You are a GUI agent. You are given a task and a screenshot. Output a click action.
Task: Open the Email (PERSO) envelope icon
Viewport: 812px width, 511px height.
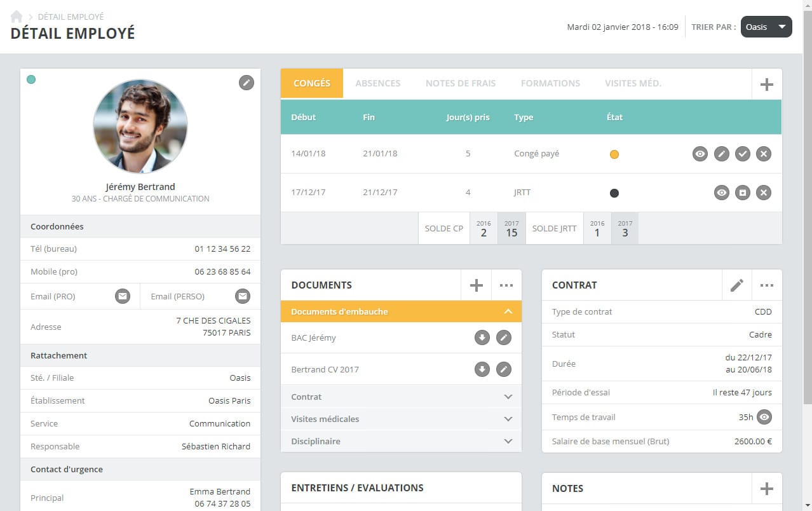coord(242,296)
